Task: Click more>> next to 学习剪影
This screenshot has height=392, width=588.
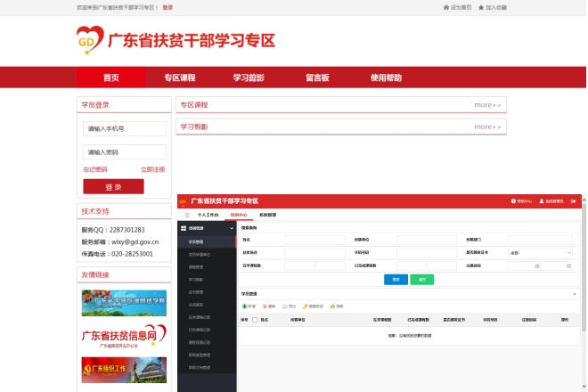Action: coord(487,127)
